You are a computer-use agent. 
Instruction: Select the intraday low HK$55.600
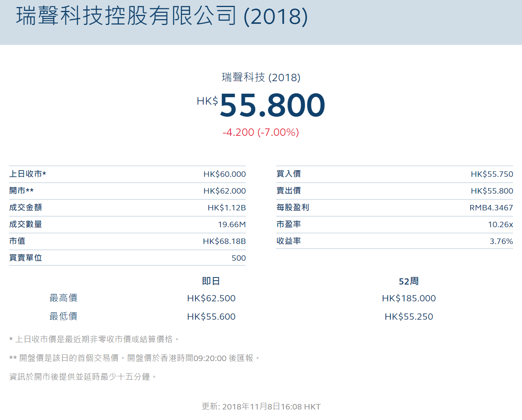(211, 317)
